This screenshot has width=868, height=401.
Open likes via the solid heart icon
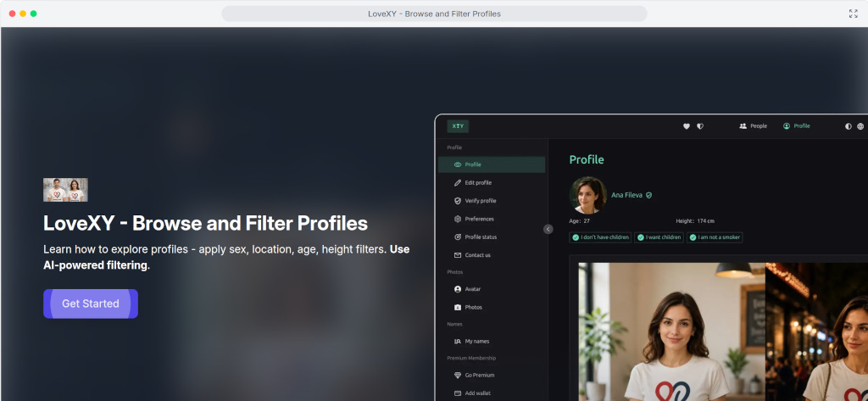click(687, 126)
